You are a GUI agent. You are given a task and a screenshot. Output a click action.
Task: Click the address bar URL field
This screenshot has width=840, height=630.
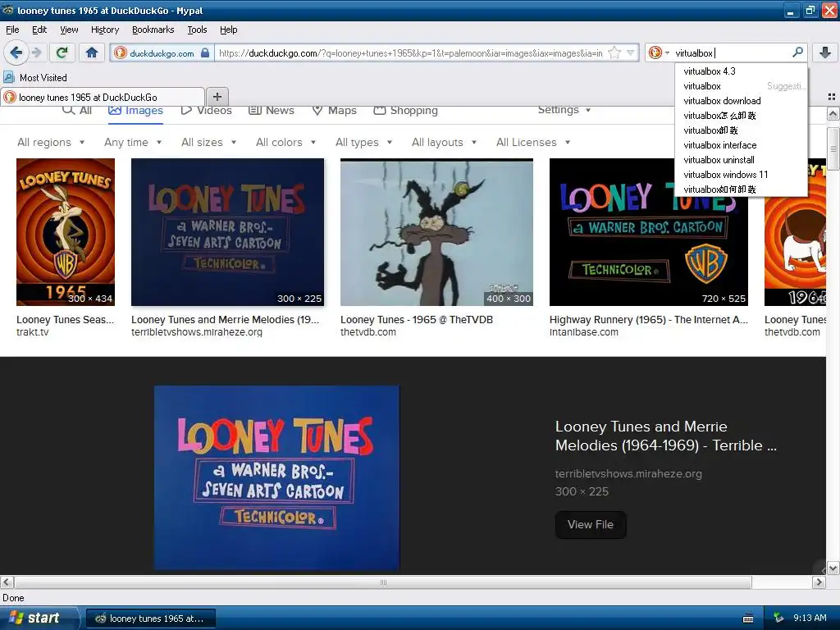(x=410, y=53)
